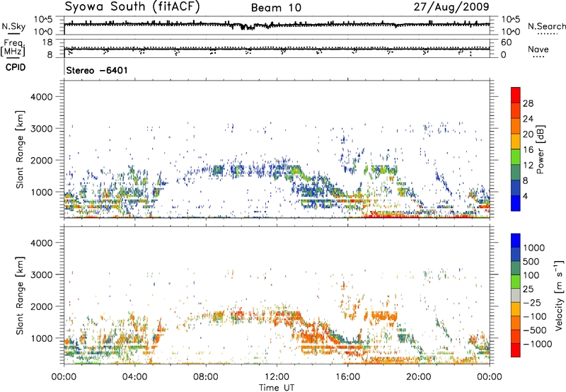This screenshot has width=566, height=392.
Task: Click the velocity panel 'Slant Range [km]' label
Action: coord(20,296)
